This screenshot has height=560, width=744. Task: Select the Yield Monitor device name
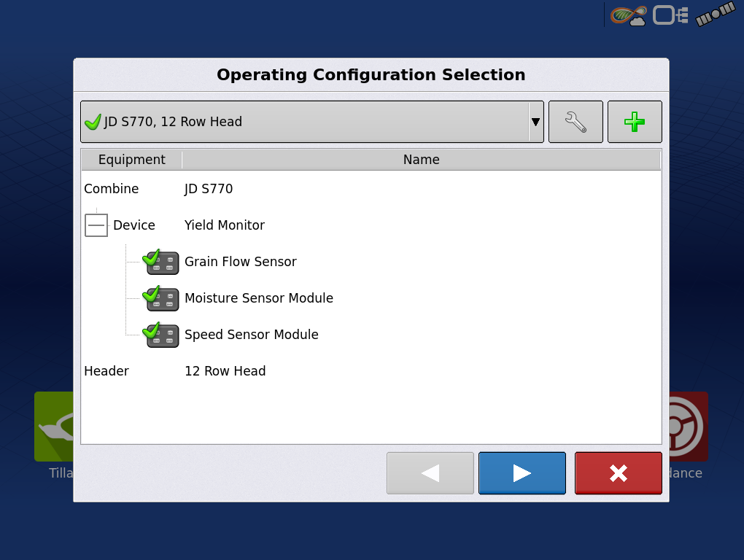click(x=225, y=225)
